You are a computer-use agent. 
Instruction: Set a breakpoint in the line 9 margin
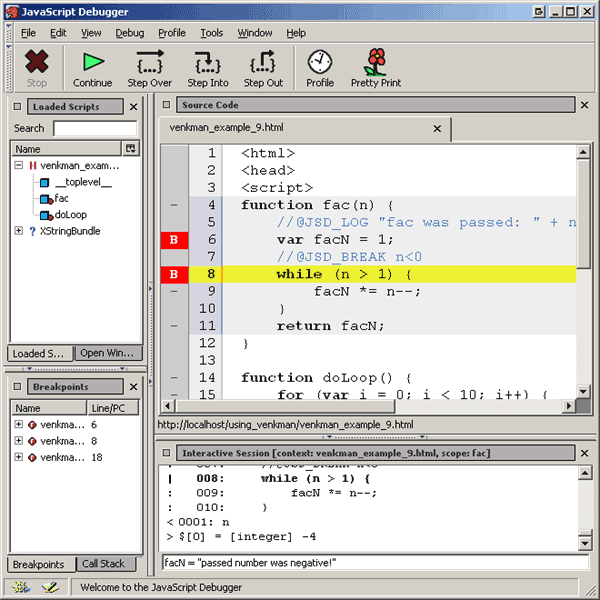point(174,292)
